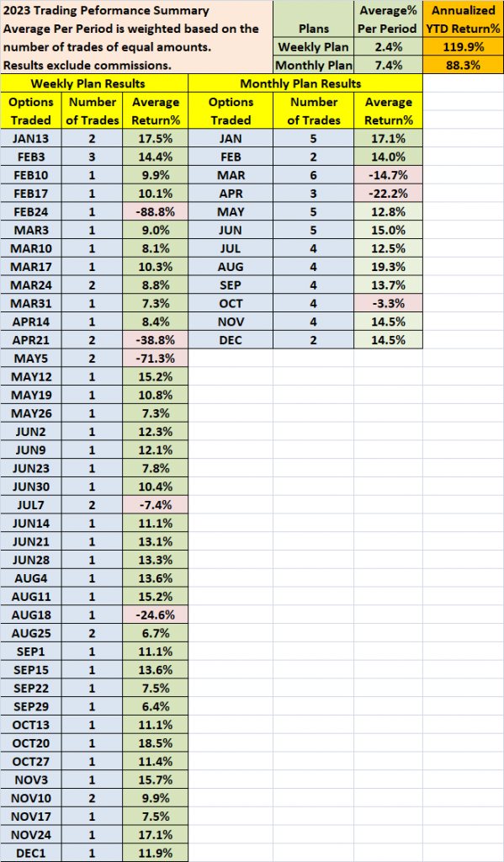
Task: Select the Weekly Plan 2.4% average cell
Action: pos(388,47)
